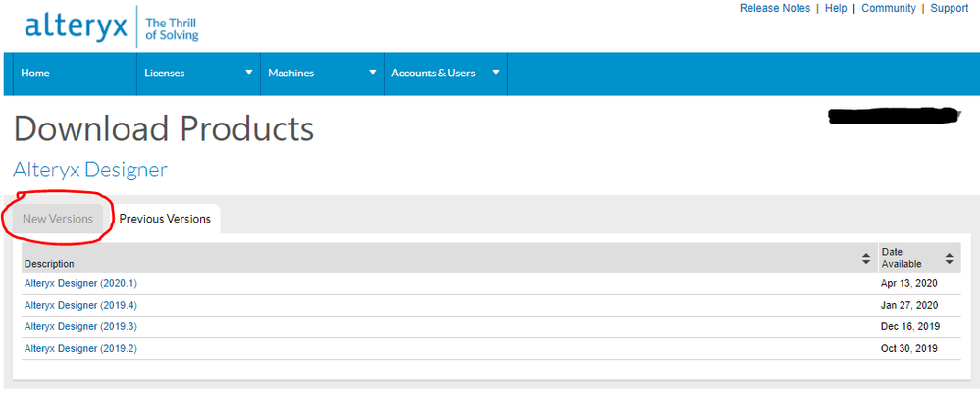Toggle the Description column sort arrows

click(x=866, y=258)
